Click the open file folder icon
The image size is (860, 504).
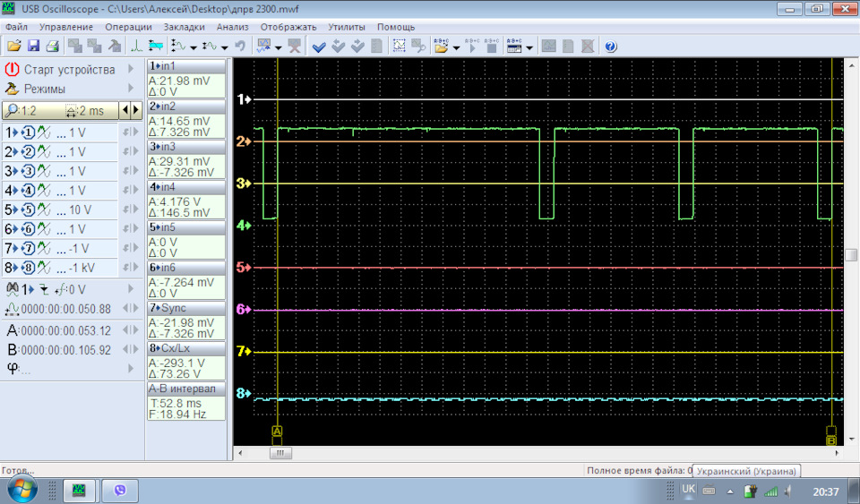tap(13, 46)
